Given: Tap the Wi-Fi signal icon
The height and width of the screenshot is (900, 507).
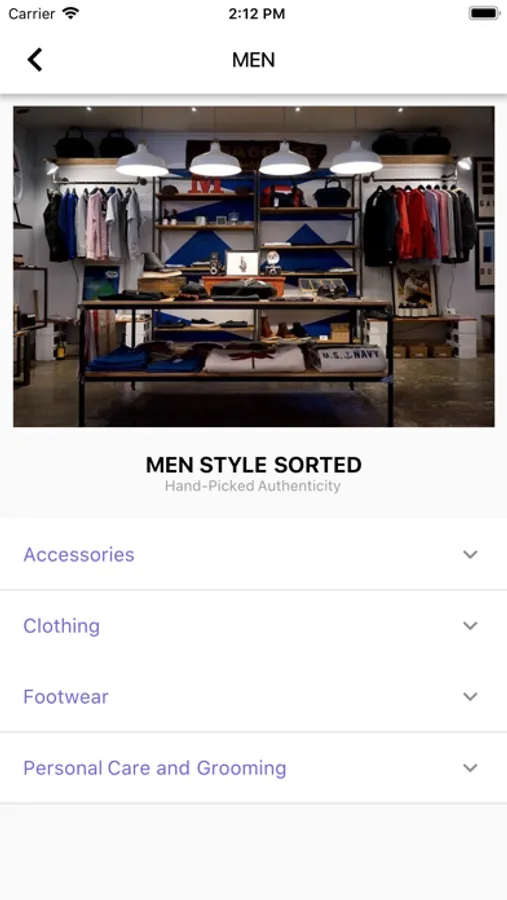Looking at the screenshot, I should click(x=71, y=13).
